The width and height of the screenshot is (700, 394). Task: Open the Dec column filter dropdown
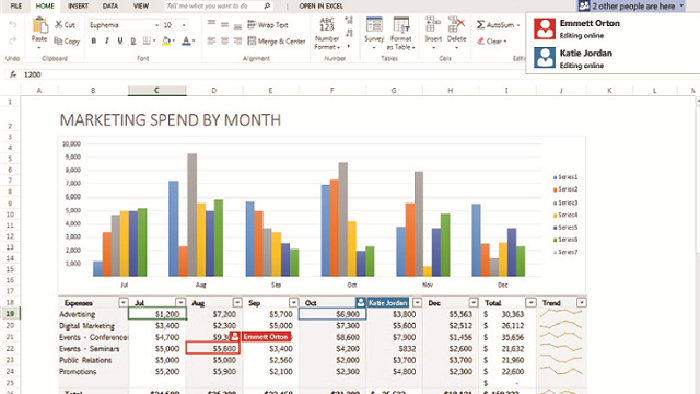click(x=474, y=303)
